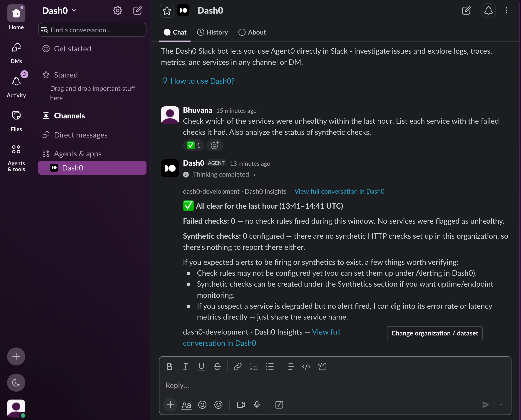This screenshot has width=521, height=420.
Task: Star the Dash0 conversation
Action: coord(167,11)
